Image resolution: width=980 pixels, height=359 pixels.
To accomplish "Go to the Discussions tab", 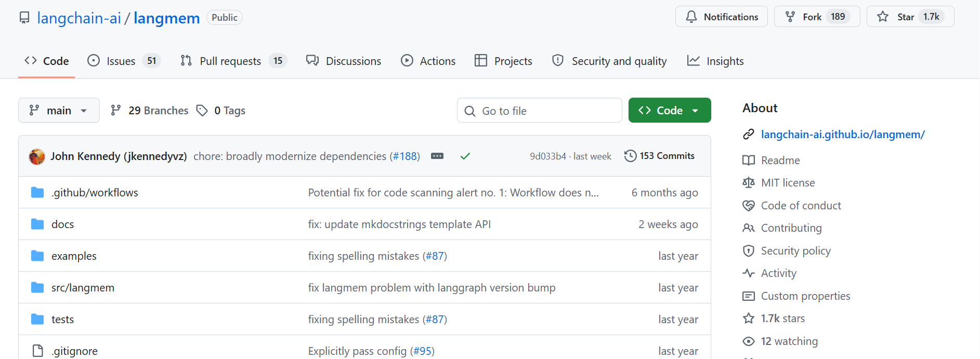I will click(344, 61).
